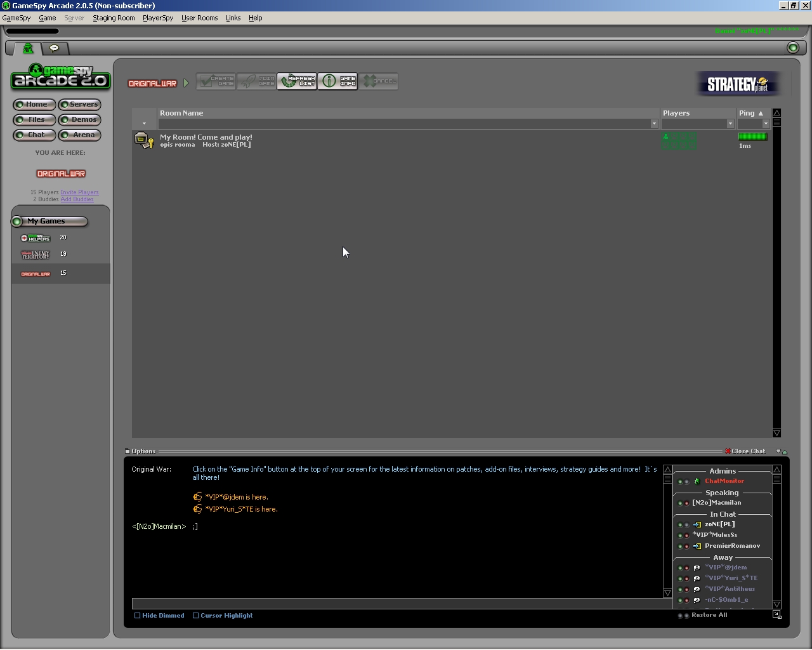Select GameSpy Helpers in My Games
The image size is (812, 650).
click(x=36, y=238)
